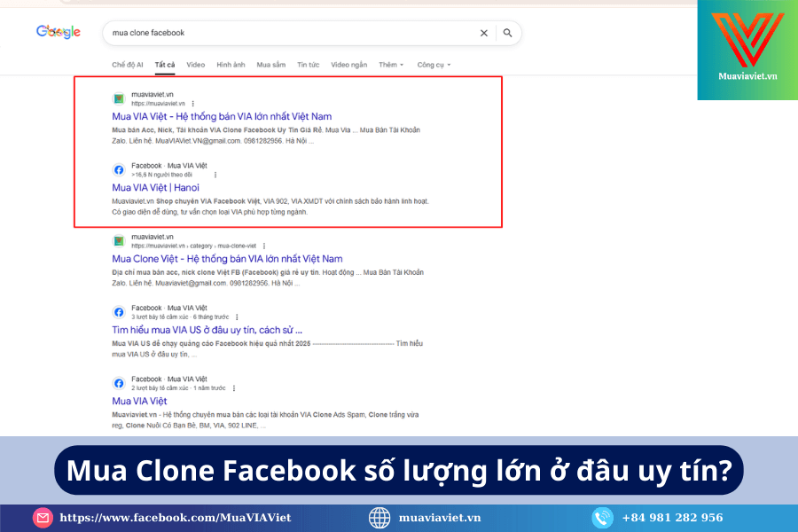798x532 pixels.
Task: Expand the 'Thêm' dropdown
Action: point(390,65)
